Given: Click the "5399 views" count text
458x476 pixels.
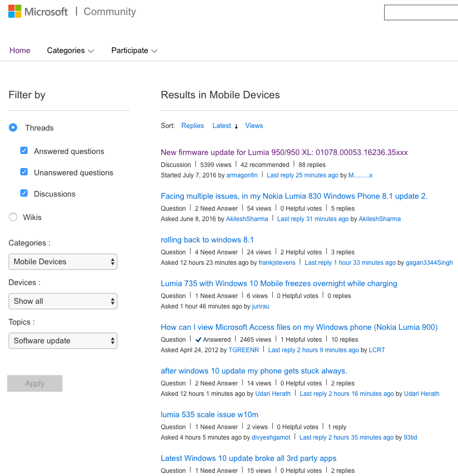Looking at the screenshot, I should coord(215,165).
